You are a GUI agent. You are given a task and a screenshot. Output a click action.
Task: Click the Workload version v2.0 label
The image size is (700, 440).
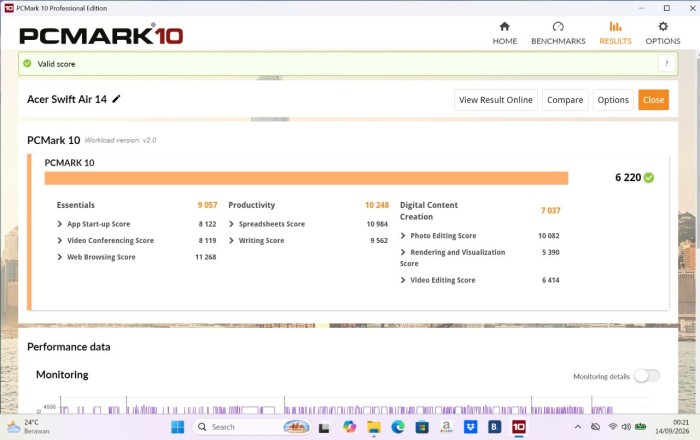121,140
